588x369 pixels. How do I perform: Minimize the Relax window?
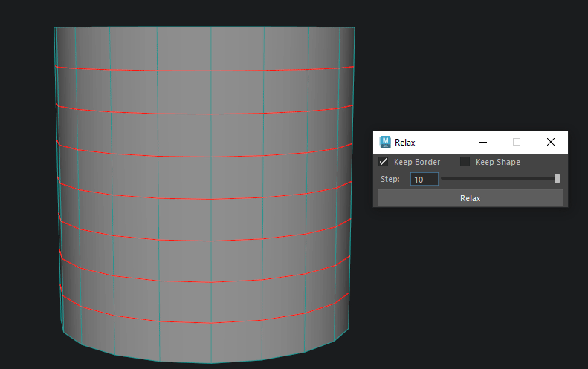(482, 142)
